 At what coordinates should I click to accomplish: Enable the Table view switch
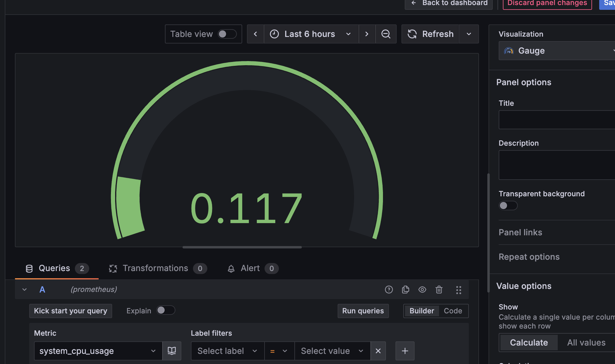pyautogui.click(x=227, y=34)
